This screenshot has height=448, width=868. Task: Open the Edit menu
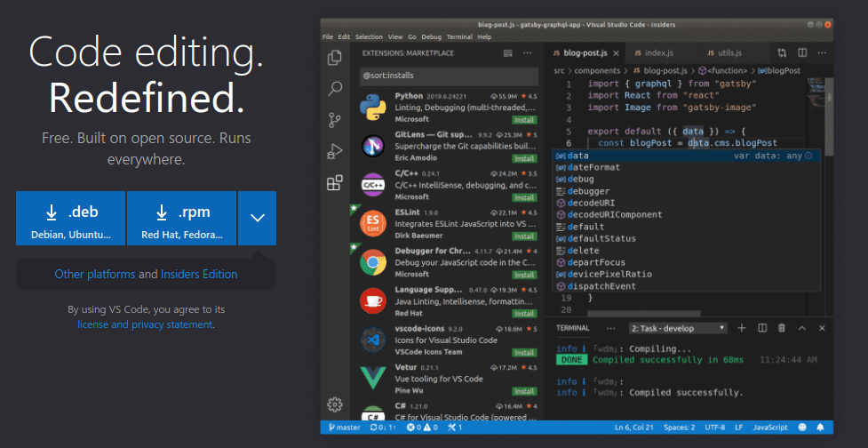(x=345, y=37)
